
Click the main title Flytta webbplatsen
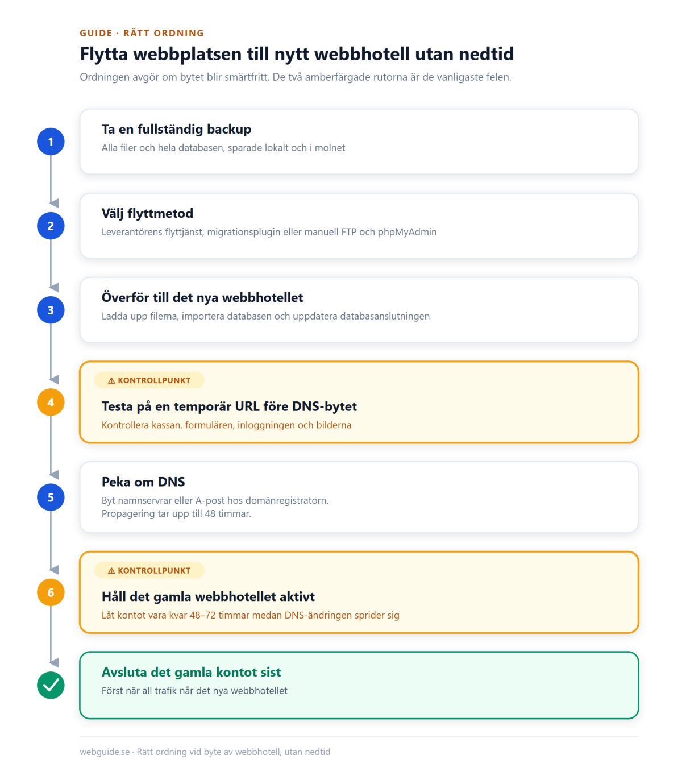(297, 54)
